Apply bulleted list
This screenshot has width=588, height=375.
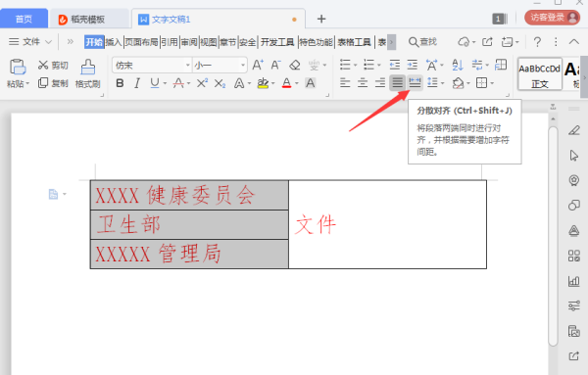pyautogui.click(x=345, y=65)
